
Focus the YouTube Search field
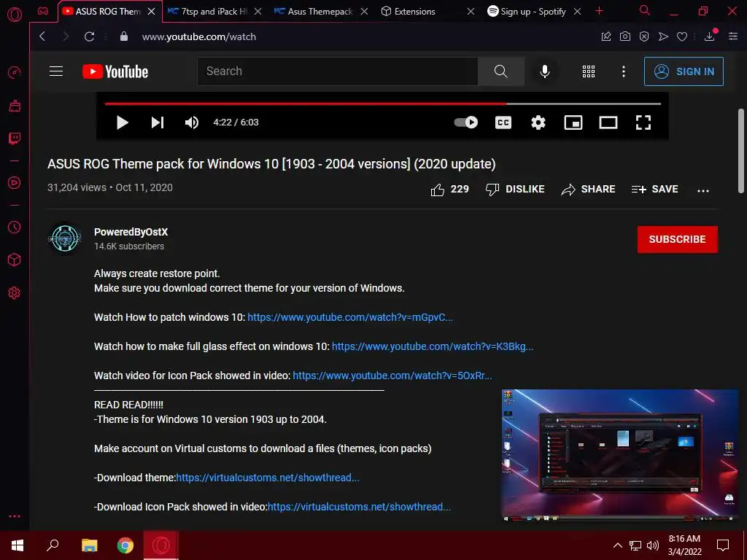[338, 71]
